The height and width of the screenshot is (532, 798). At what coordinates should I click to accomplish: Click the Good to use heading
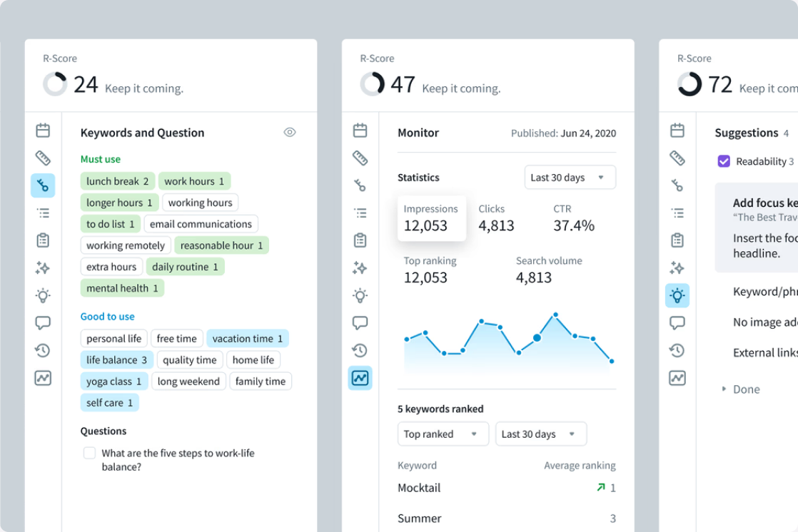(107, 317)
